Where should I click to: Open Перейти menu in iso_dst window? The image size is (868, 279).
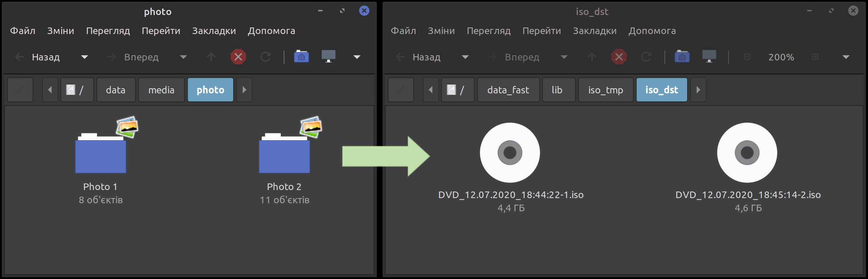pos(542,31)
